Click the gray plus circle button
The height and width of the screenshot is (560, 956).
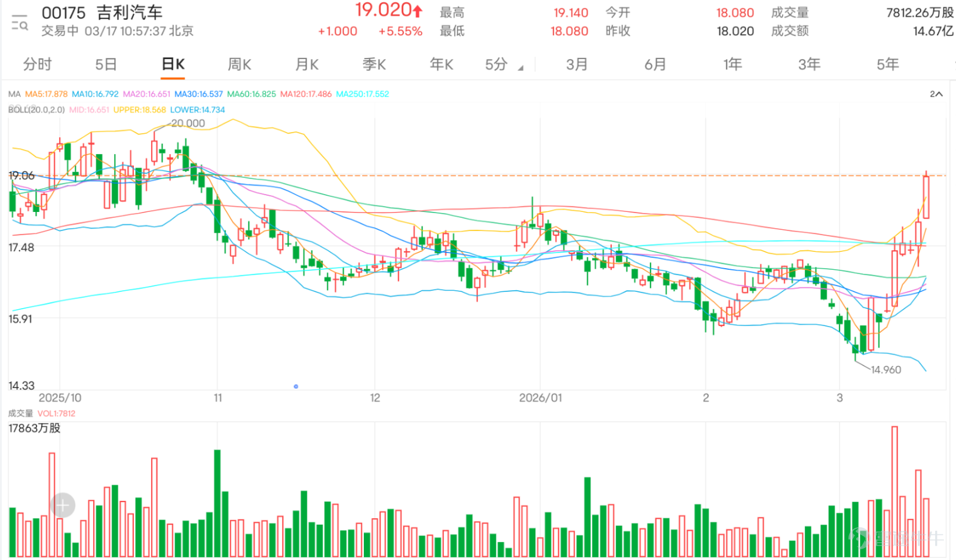(x=63, y=505)
